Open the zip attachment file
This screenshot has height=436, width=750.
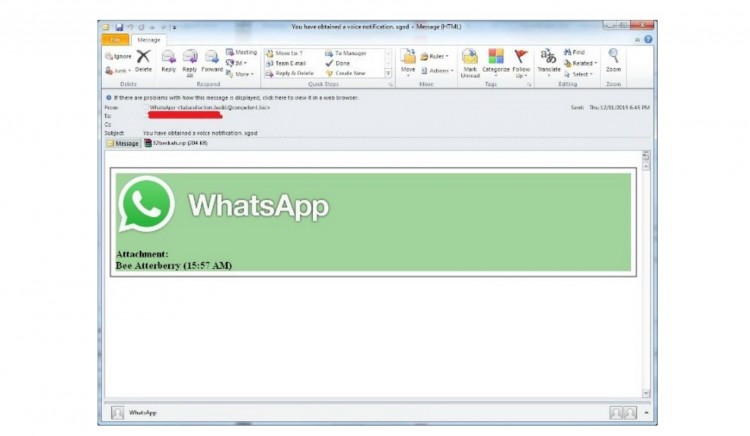coord(176,143)
